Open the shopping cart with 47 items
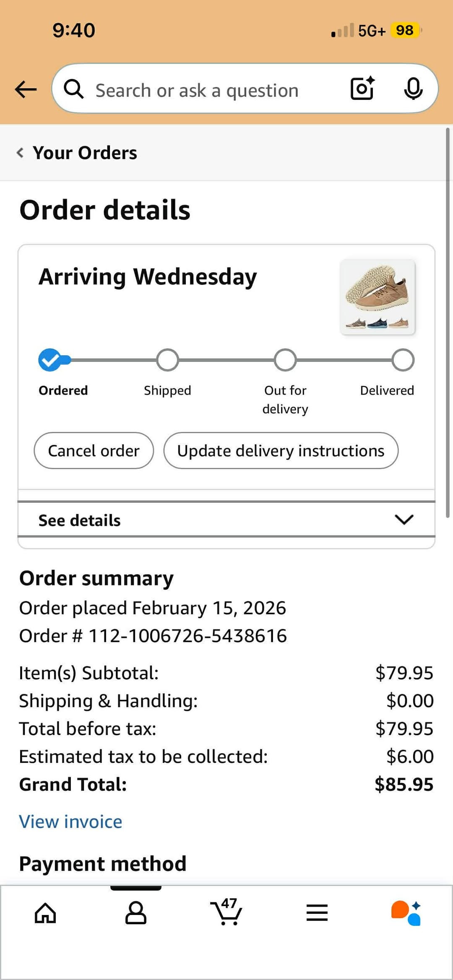453x980 pixels. tap(226, 912)
